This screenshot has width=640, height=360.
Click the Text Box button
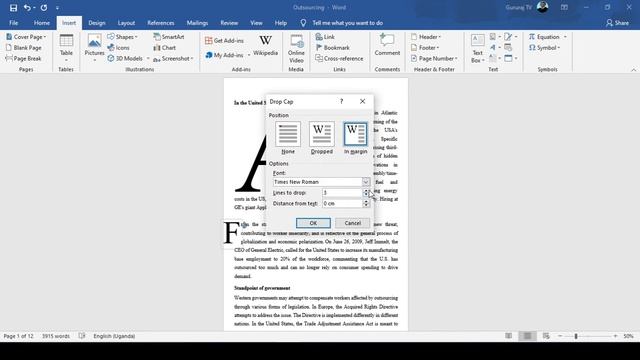[x=478, y=48]
